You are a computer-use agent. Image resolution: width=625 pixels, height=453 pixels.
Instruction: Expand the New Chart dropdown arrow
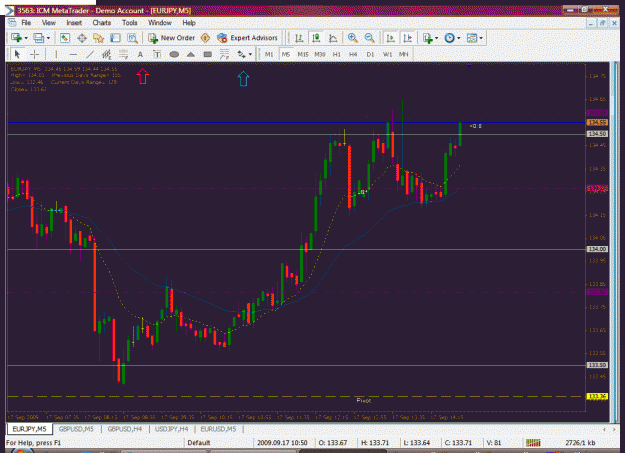(x=26, y=38)
